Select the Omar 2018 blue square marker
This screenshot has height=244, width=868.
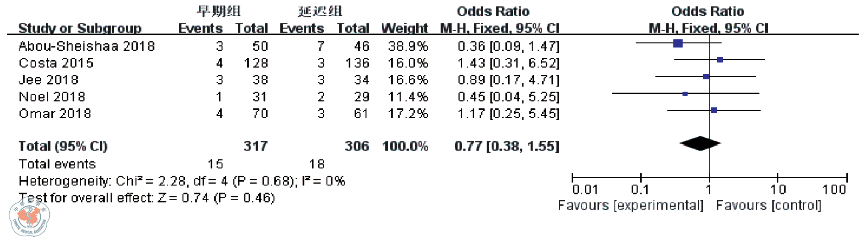(713, 110)
